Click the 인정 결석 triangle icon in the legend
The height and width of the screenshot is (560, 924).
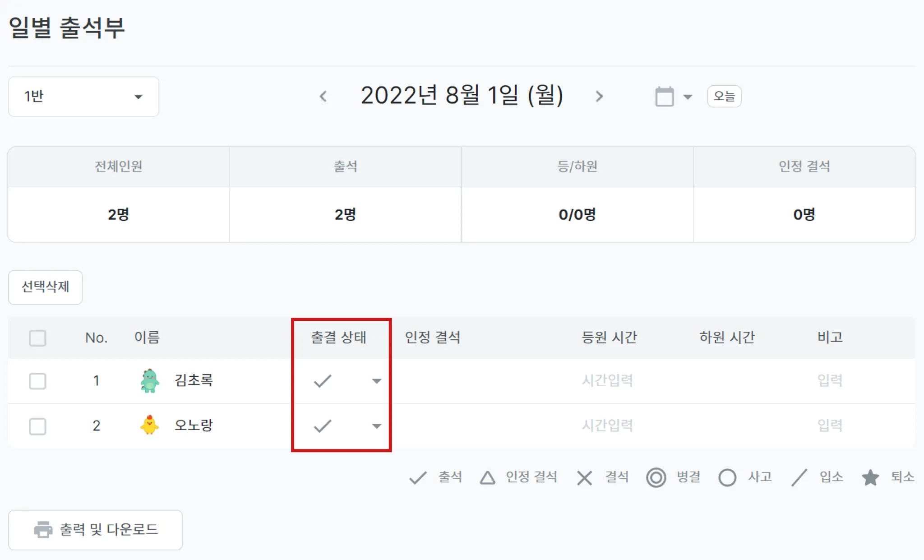click(x=487, y=477)
